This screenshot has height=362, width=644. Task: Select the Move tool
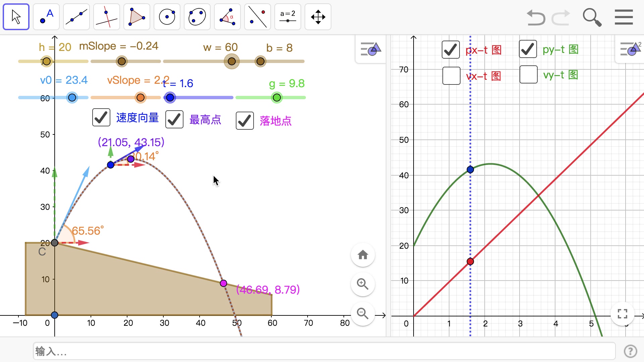pyautogui.click(x=16, y=16)
